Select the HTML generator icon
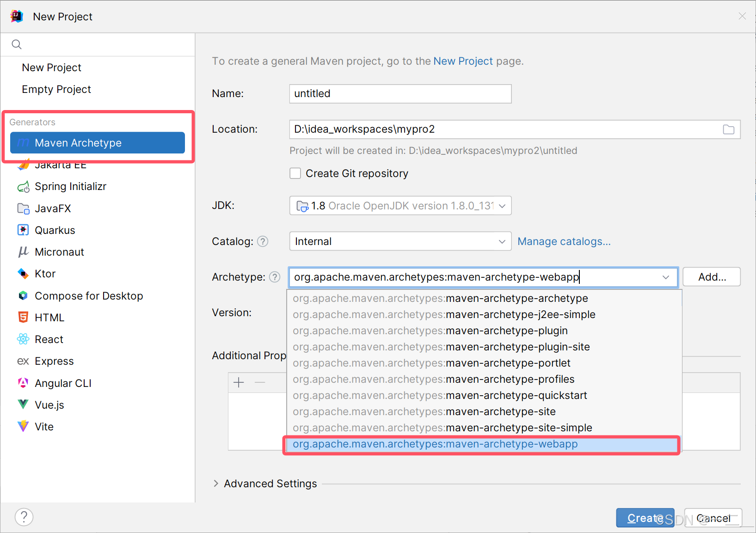Viewport: 756px width, 533px height. click(23, 317)
